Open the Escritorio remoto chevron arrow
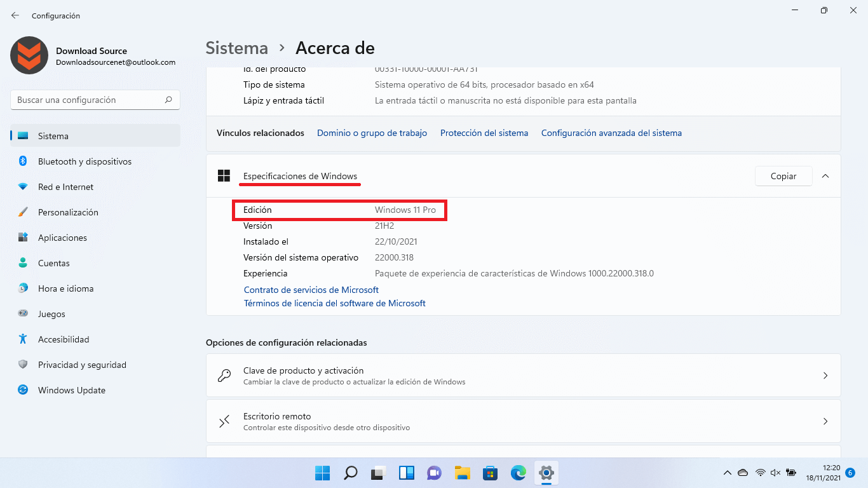 click(825, 421)
